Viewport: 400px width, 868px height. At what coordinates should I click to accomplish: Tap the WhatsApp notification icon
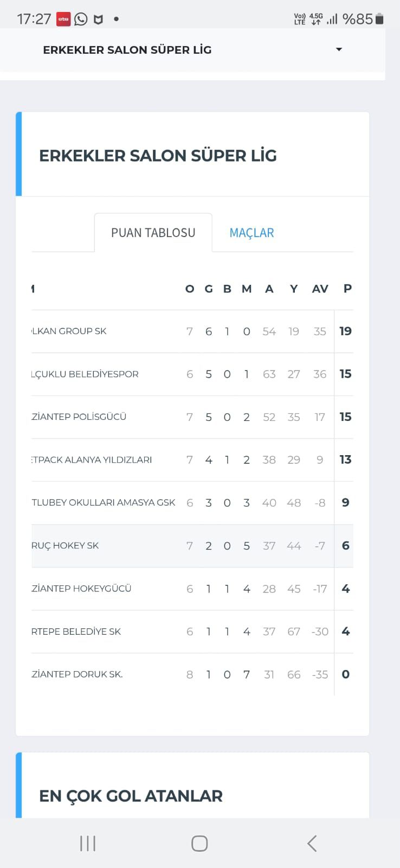81,19
